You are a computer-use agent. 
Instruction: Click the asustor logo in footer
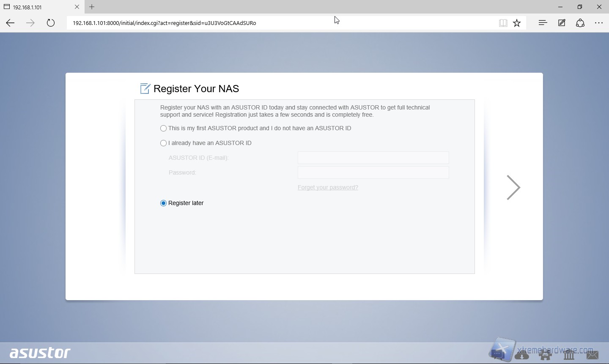[x=40, y=353]
